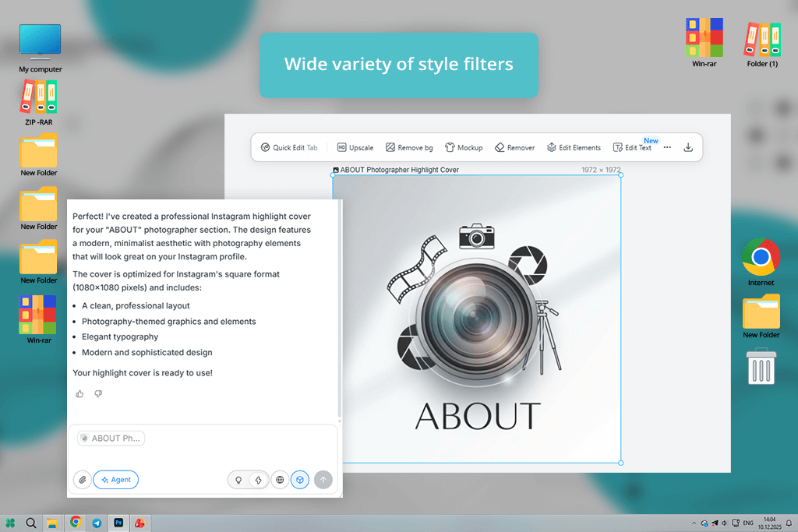Select Remove bg in toolbar

click(x=409, y=147)
